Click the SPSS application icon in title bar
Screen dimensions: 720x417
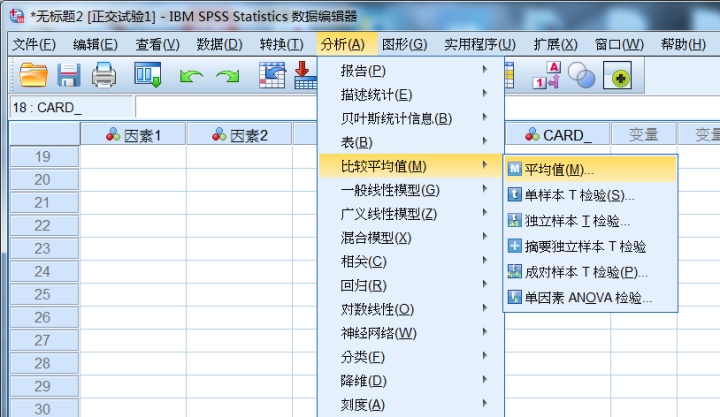point(17,16)
